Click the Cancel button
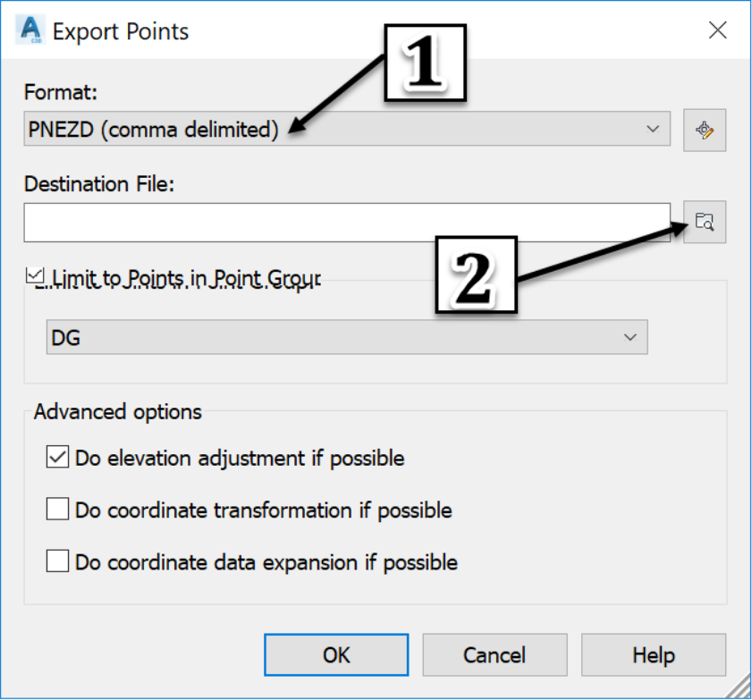This screenshot has height=700, width=752. 495,655
